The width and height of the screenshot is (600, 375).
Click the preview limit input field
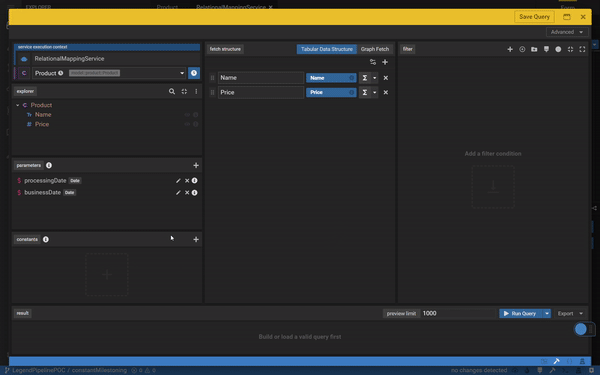[x=458, y=313]
